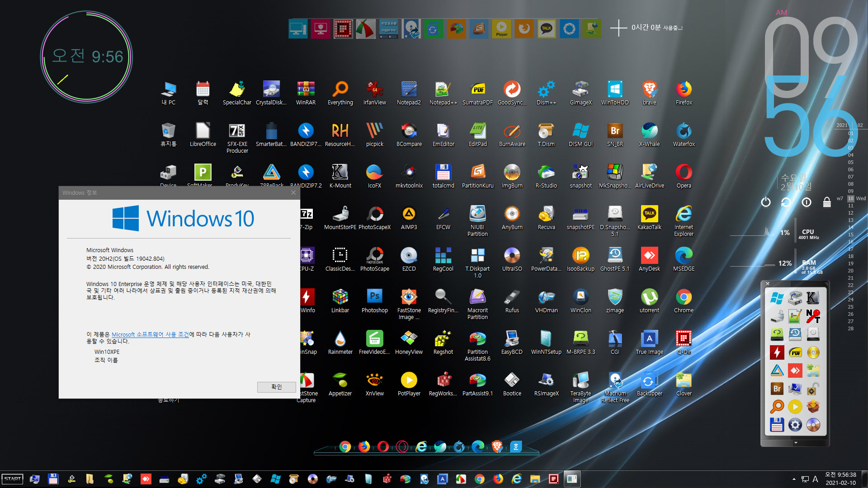
Task: Close the side launcher panel
Action: coord(767,284)
